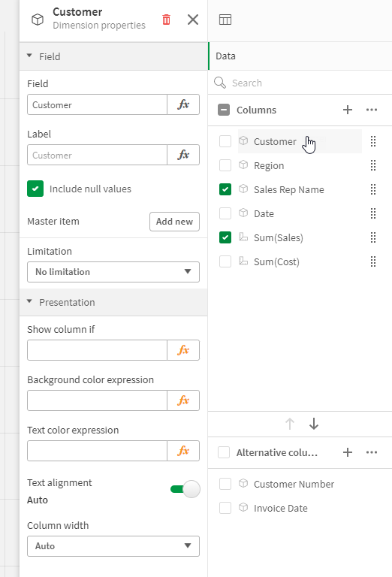Click drag handle for Sales Rep Name column
Screen dimensions: 392x577
point(373,189)
